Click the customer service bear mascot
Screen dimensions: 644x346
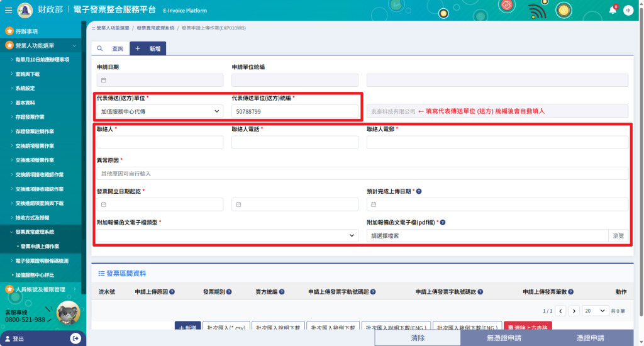point(68,313)
